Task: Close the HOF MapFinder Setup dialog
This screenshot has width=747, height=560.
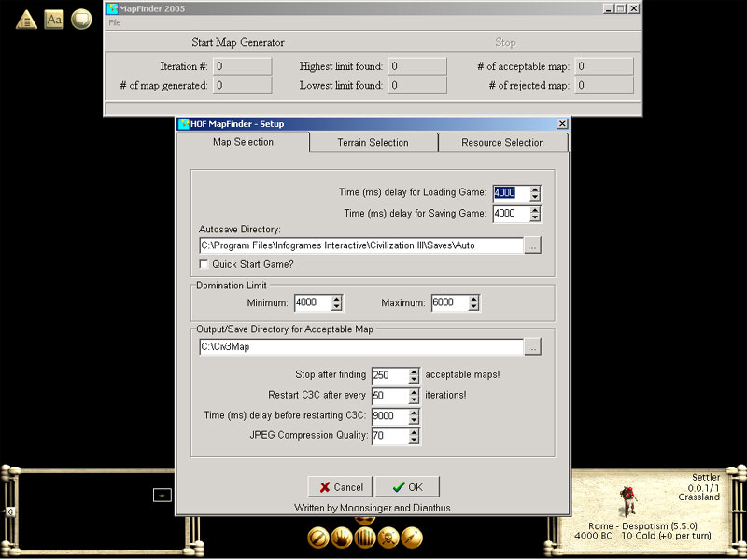Action: point(562,124)
